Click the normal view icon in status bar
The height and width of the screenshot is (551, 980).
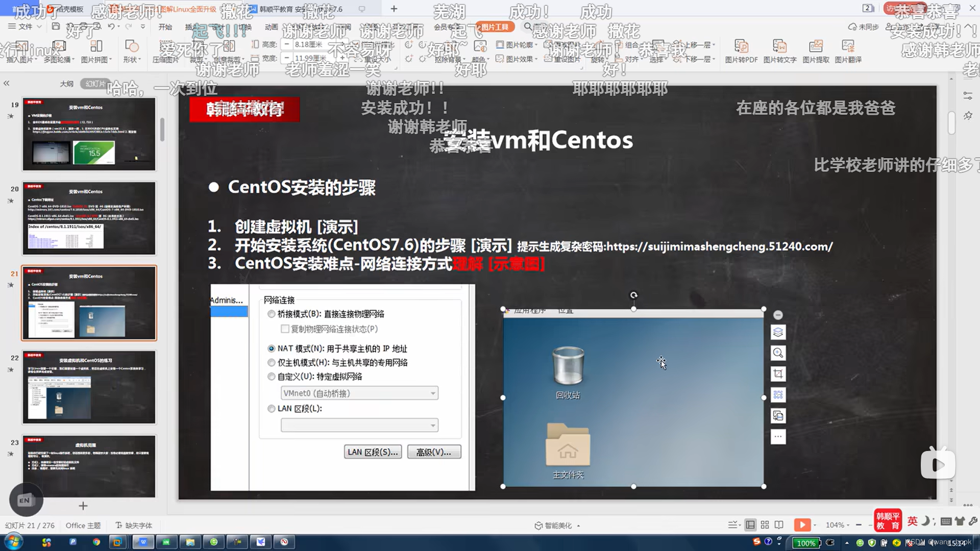[750, 525]
